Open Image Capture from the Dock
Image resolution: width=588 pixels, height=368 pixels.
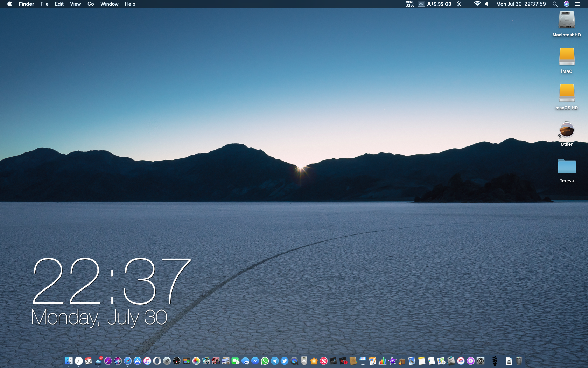click(x=206, y=361)
